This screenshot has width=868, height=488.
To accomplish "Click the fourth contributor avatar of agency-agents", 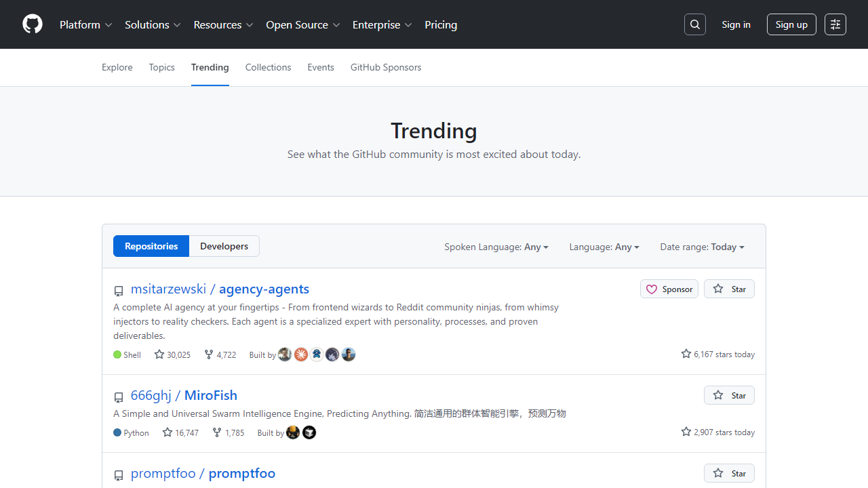I will coord(332,354).
